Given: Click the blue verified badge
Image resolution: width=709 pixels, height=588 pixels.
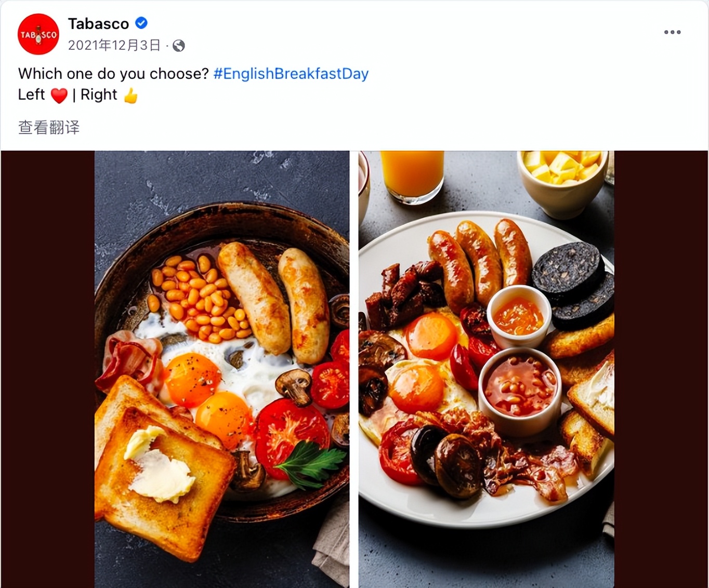Looking at the screenshot, I should [x=141, y=23].
